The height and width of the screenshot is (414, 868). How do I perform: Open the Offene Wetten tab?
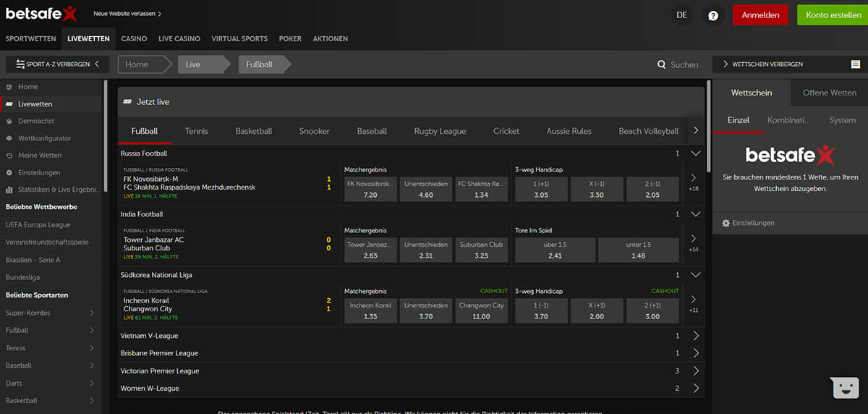pyautogui.click(x=829, y=93)
